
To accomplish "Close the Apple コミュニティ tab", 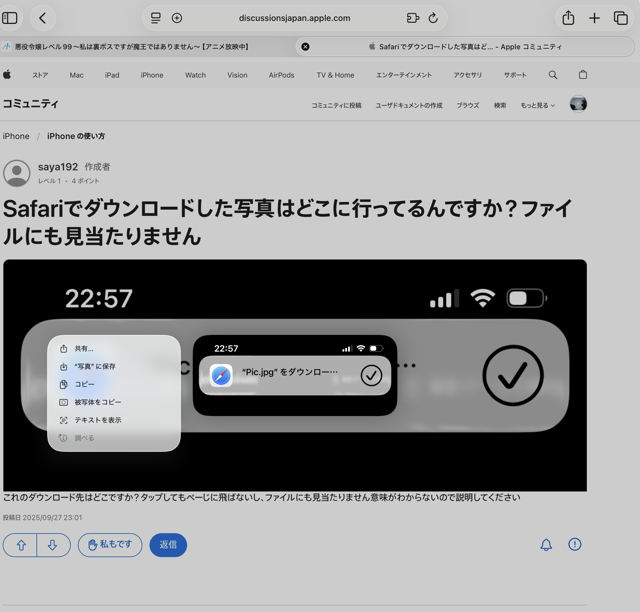I will [305, 47].
